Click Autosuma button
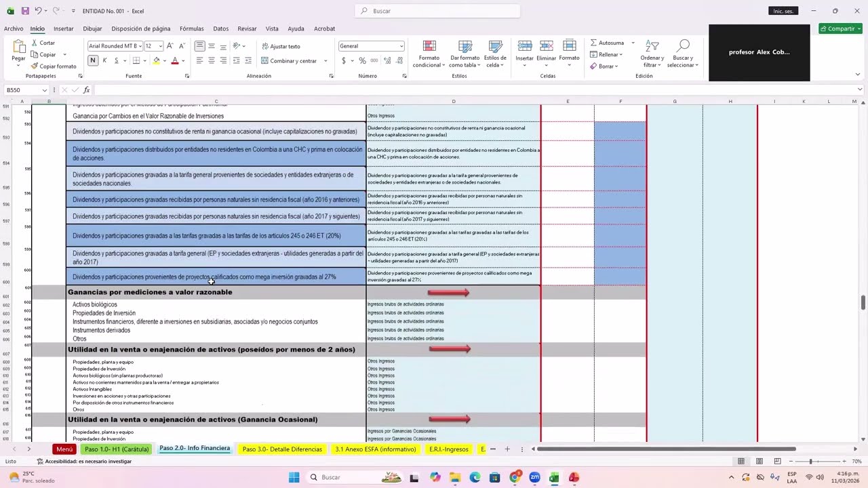Viewport: 868px width, 488px height. point(607,43)
